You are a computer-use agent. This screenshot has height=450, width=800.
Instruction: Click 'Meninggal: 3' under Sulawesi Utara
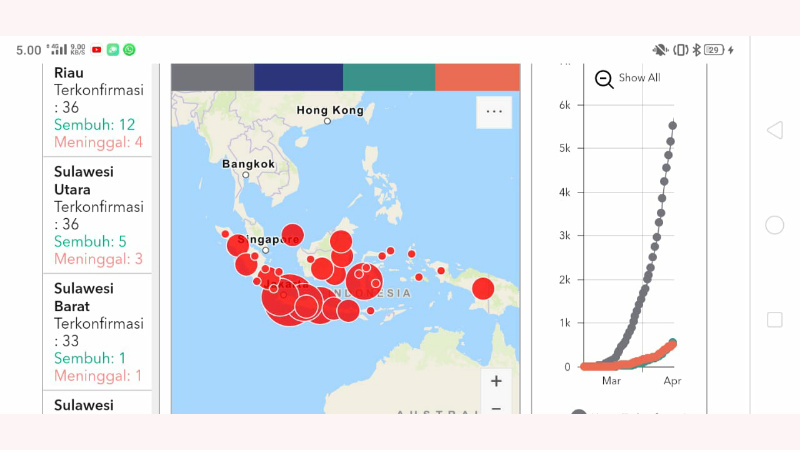click(x=98, y=259)
